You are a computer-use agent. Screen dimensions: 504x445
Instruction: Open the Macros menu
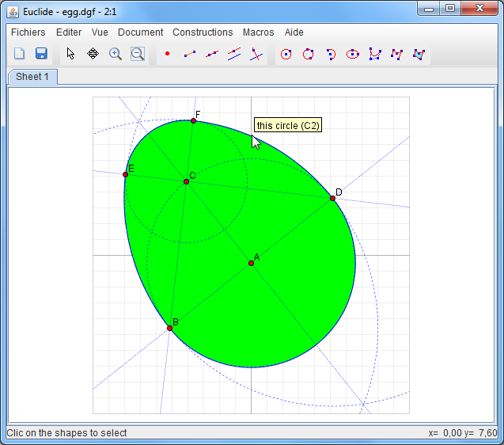[x=258, y=32]
